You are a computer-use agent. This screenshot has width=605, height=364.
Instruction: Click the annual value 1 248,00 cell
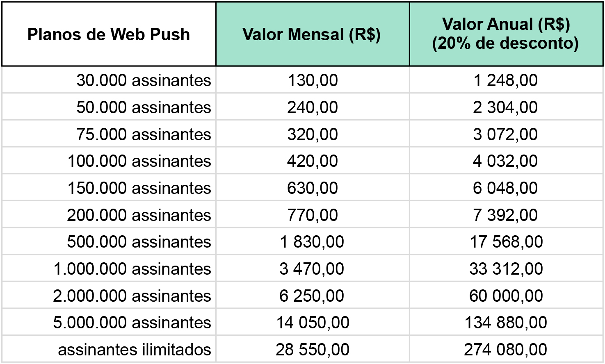coord(506,80)
